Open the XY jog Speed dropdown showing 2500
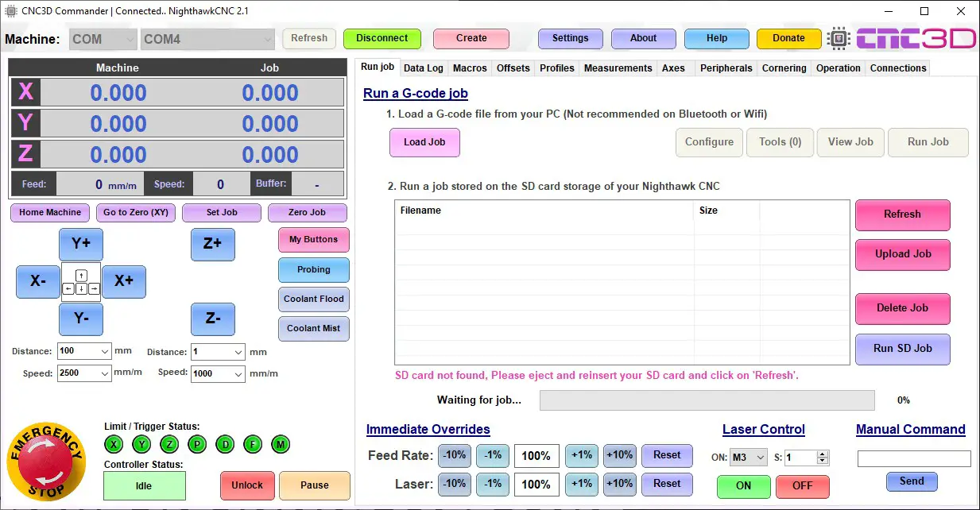Viewport: 980px width, 510px height. click(x=83, y=373)
